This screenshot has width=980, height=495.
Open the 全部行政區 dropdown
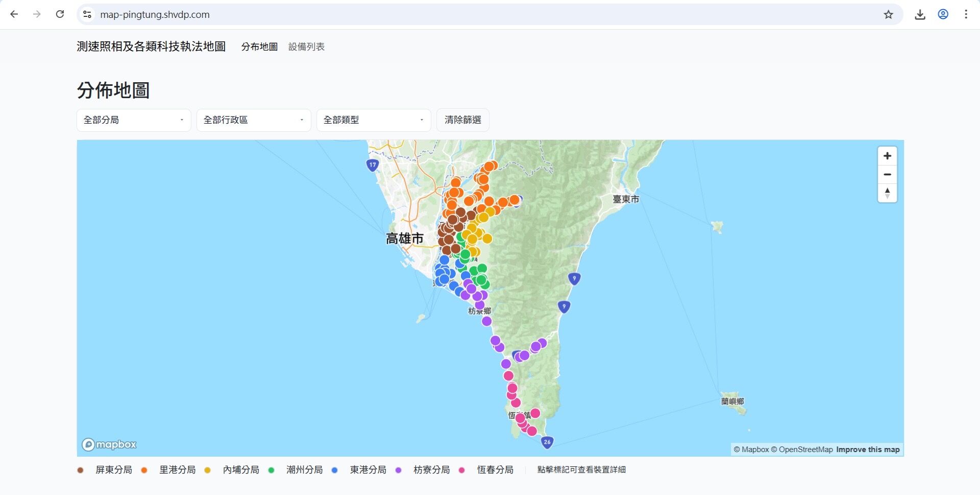(x=253, y=120)
